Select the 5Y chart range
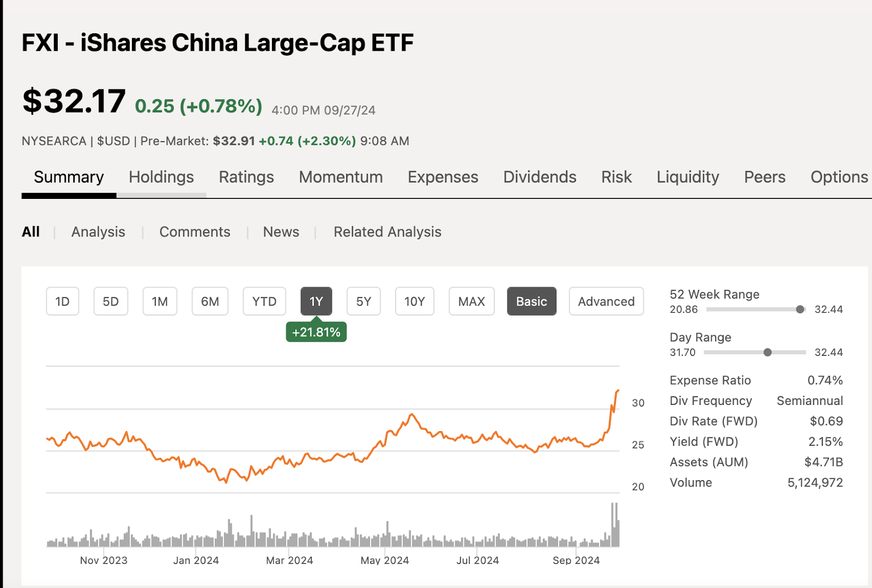This screenshot has height=588, width=872. 364,301
